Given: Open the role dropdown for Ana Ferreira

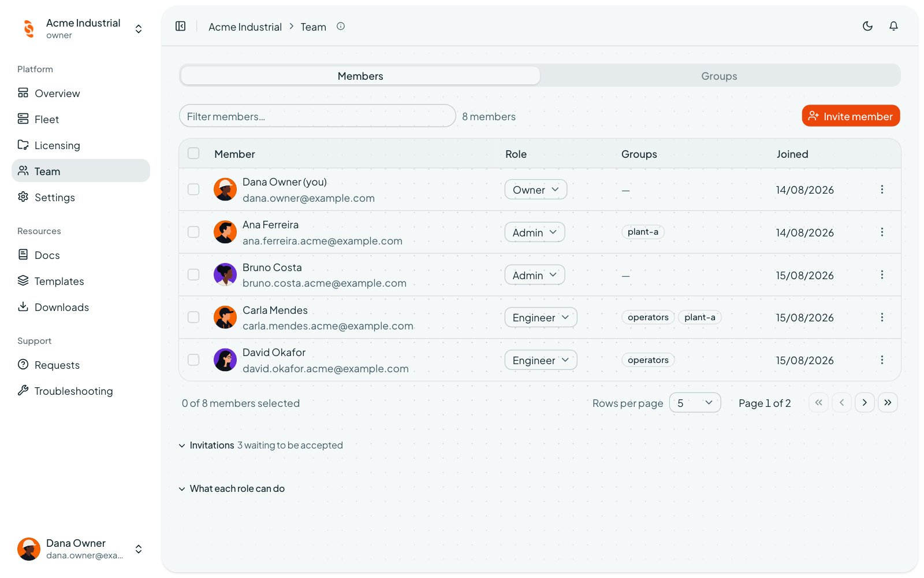Looking at the screenshot, I should [x=535, y=232].
